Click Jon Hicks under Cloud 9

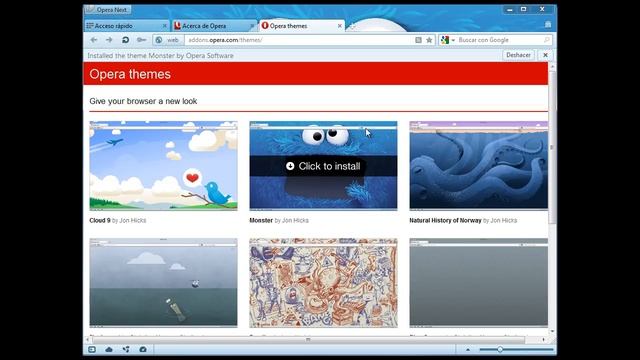pos(133,220)
